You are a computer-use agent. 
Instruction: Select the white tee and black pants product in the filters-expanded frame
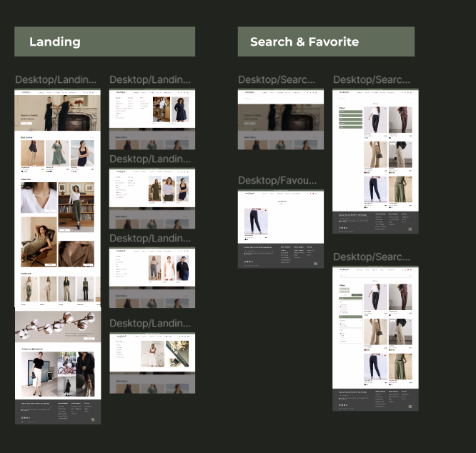click(375, 297)
